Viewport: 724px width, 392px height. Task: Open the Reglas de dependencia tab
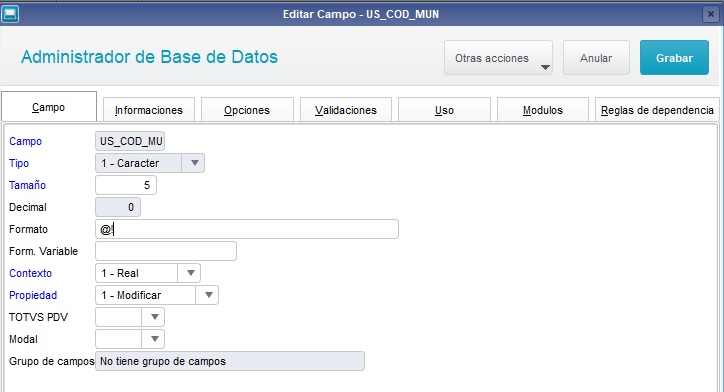click(657, 110)
